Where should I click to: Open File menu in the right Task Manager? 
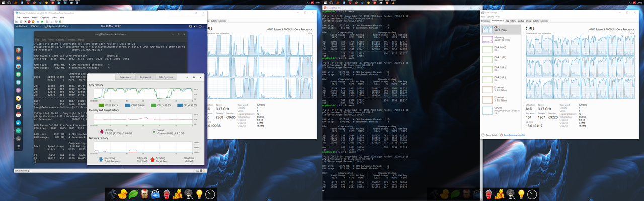click(x=482, y=17)
